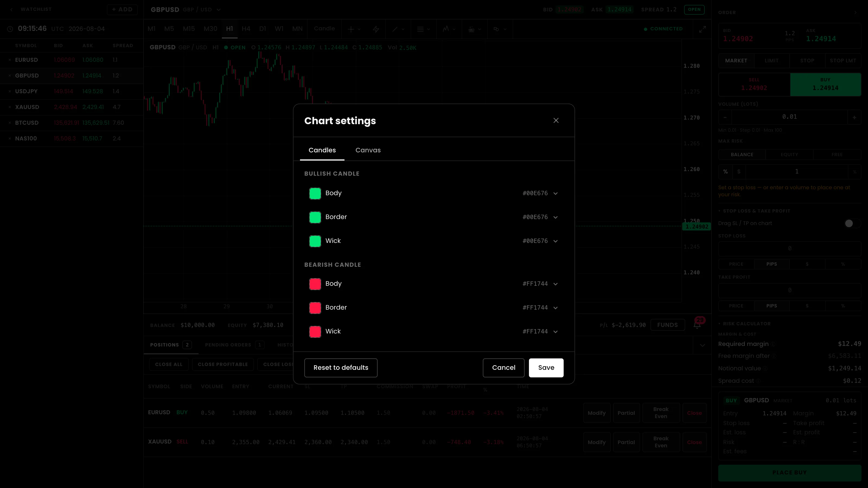Switch max risk unit to dollar
Image resolution: width=868 pixels, height=488 pixels.
point(739,172)
